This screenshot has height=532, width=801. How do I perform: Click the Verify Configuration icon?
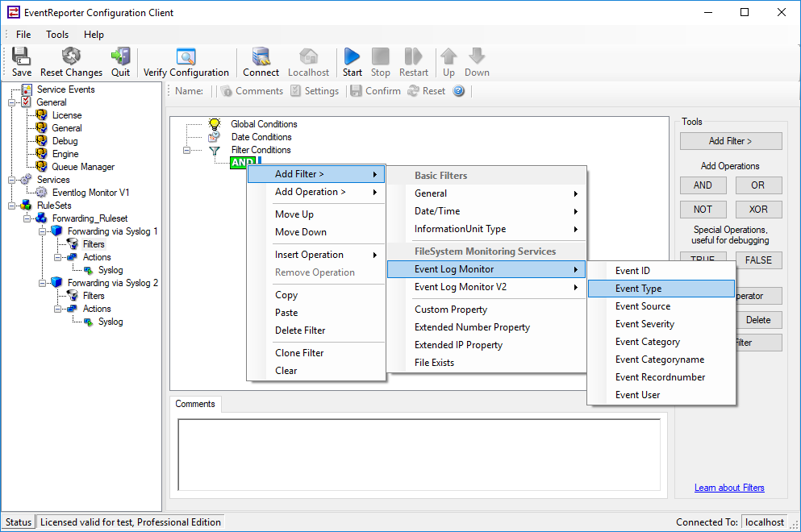pyautogui.click(x=186, y=56)
